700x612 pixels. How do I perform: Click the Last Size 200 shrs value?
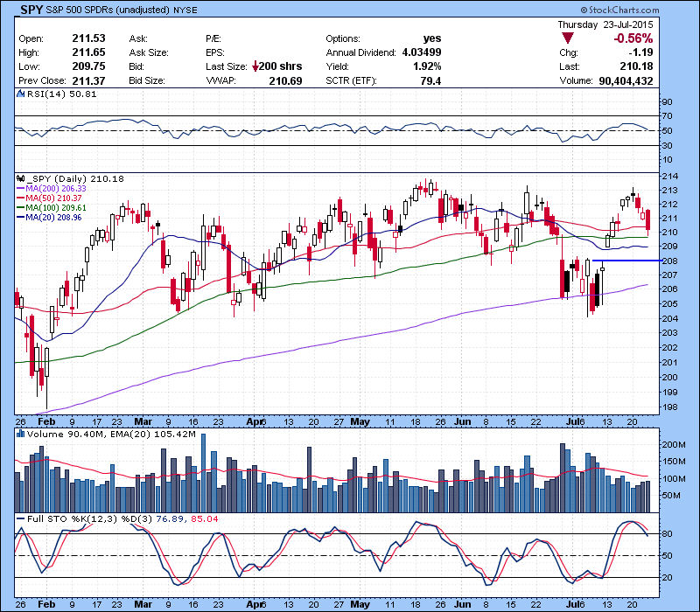coord(280,66)
